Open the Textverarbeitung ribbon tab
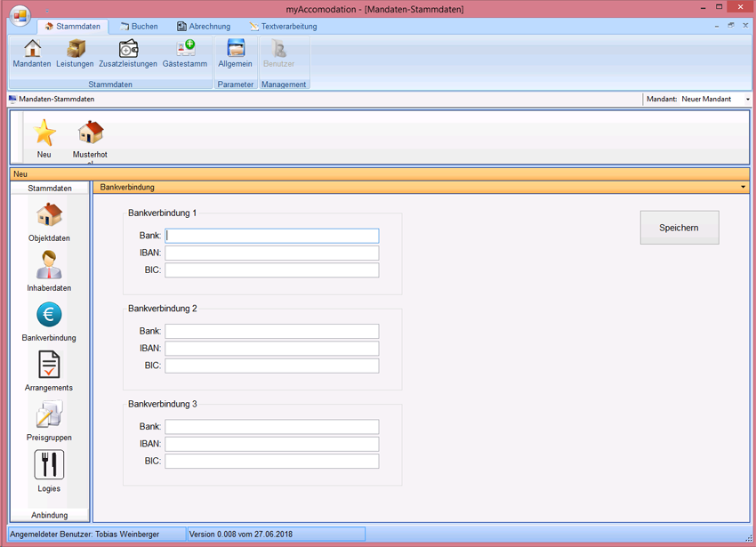756x547 pixels. pyautogui.click(x=283, y=27)
